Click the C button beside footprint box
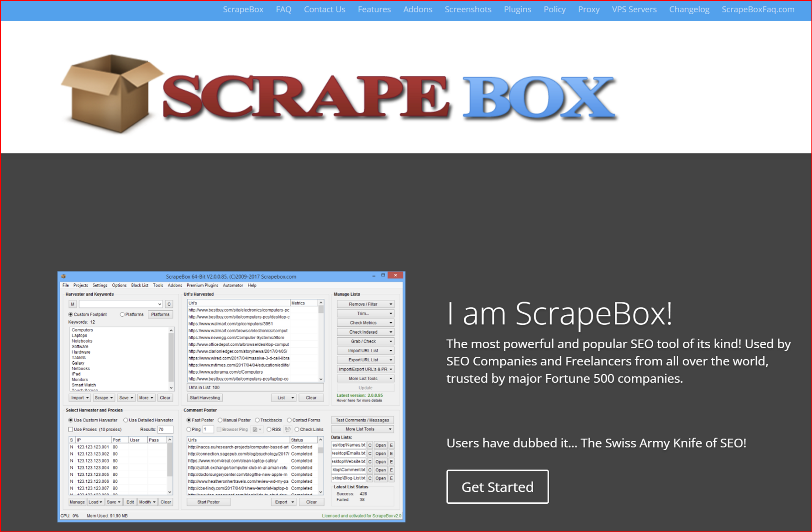Image resolution: width=812 pixels, height=532 pixels. (x=169, y=304)
